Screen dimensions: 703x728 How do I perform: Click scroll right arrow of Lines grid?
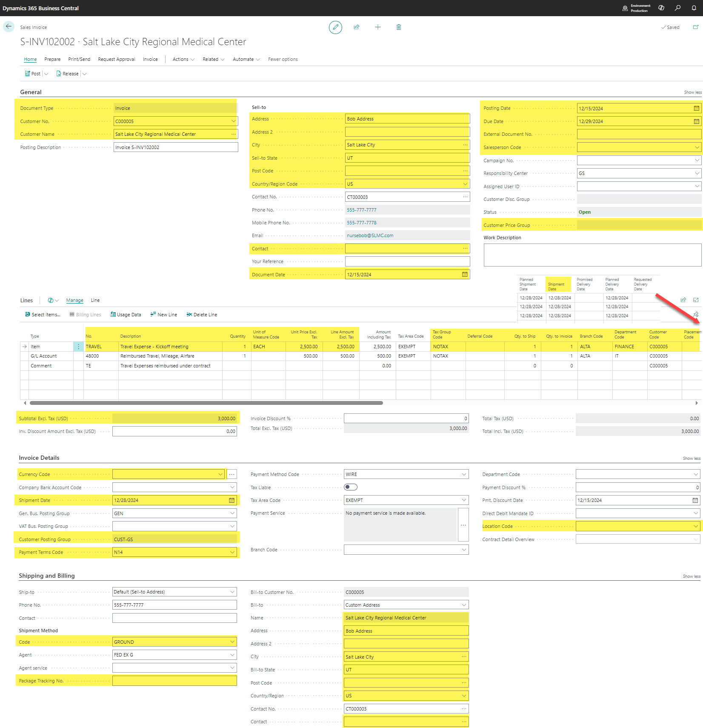point(697,403)
